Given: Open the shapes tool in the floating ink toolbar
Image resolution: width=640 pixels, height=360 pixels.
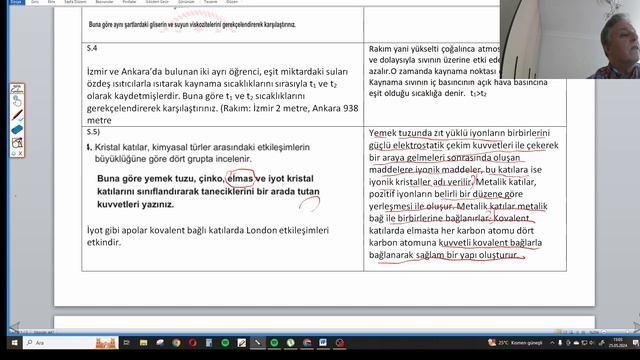Looking at the screenshot, I should click(x=17, y=143).
